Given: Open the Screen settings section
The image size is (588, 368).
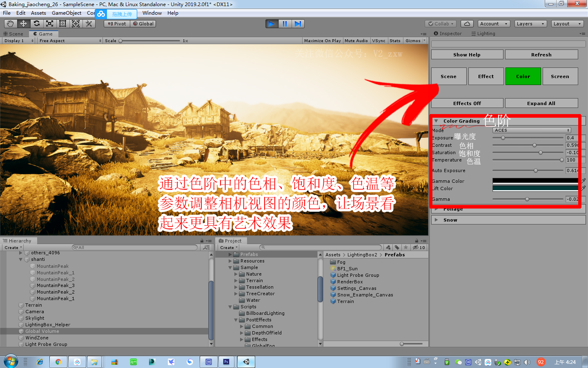Looking at the screenshot, I should click(560, 76).
